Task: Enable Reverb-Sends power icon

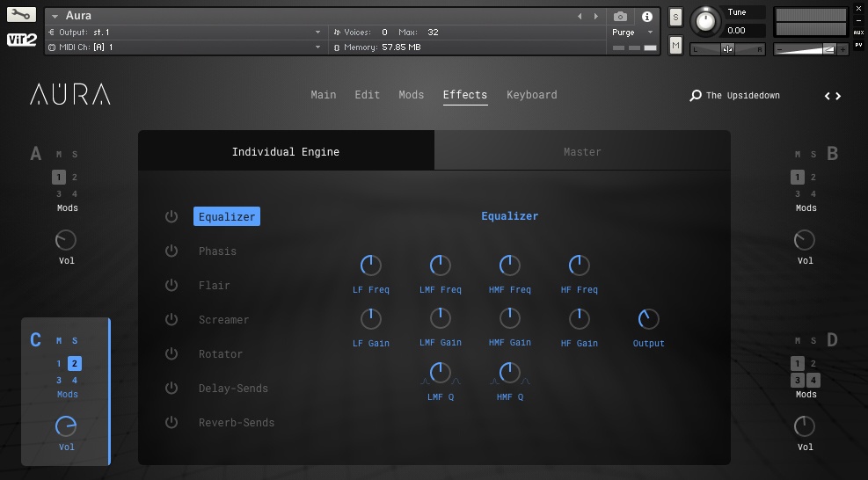Action: coord(171,423)
